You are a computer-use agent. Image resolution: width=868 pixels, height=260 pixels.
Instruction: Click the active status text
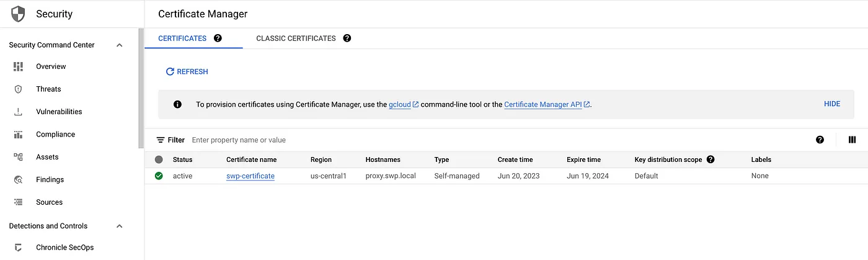pyautogui.click(x=183, y=176)
